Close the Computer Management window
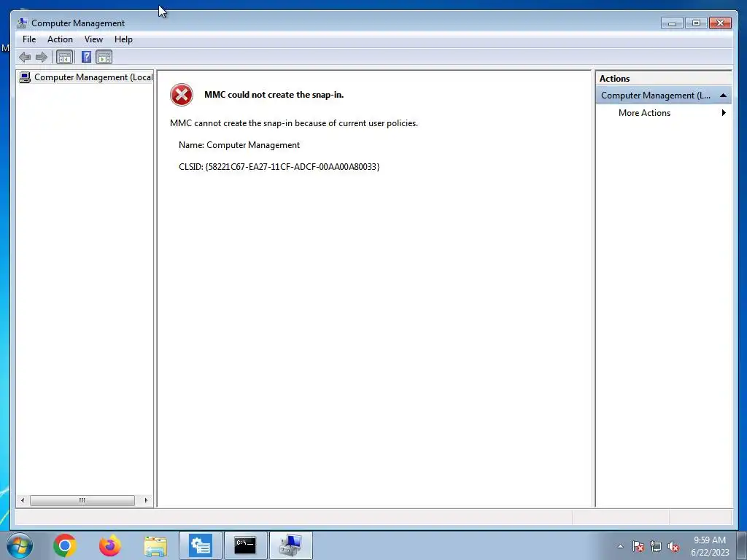747x560 pixels. point(720,23)
